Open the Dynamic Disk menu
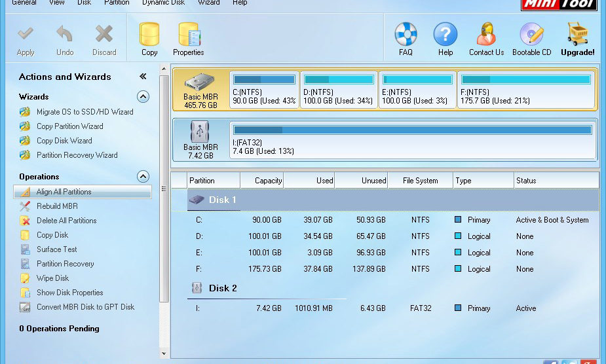This screenshot has width=606, height=364. coord(164,3)
